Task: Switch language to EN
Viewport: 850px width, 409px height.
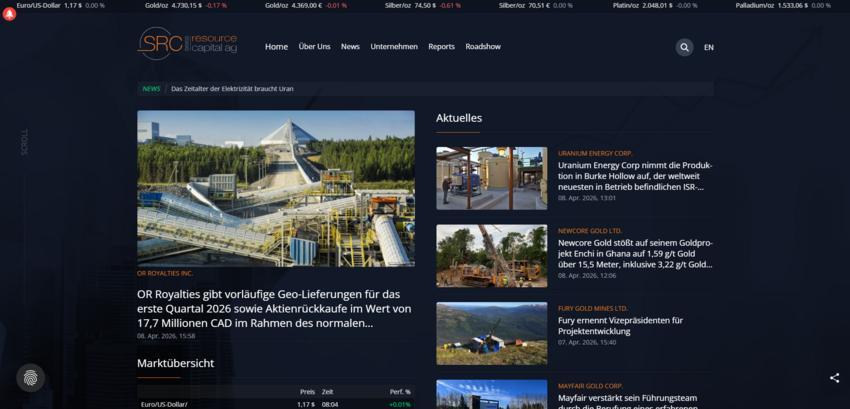Action: (709, 47)
